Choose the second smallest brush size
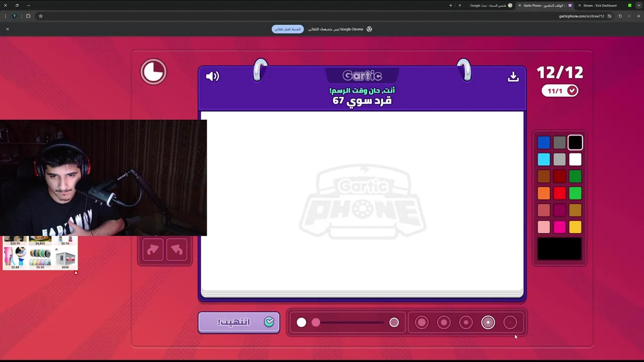Viewport: 644px width, 362px height. click(x=488, y=322)
